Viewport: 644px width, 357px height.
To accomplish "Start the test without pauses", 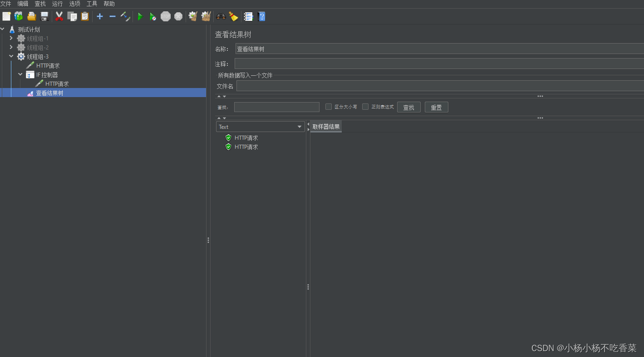I will coord(153,17).
